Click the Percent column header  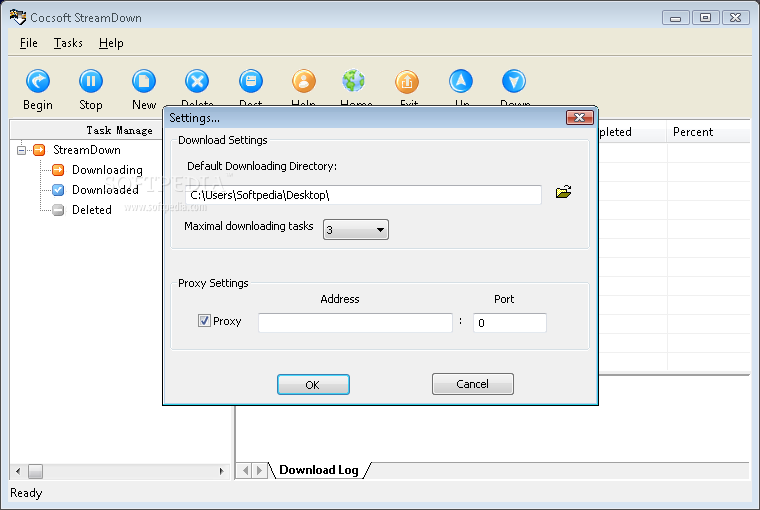[708, 132]
